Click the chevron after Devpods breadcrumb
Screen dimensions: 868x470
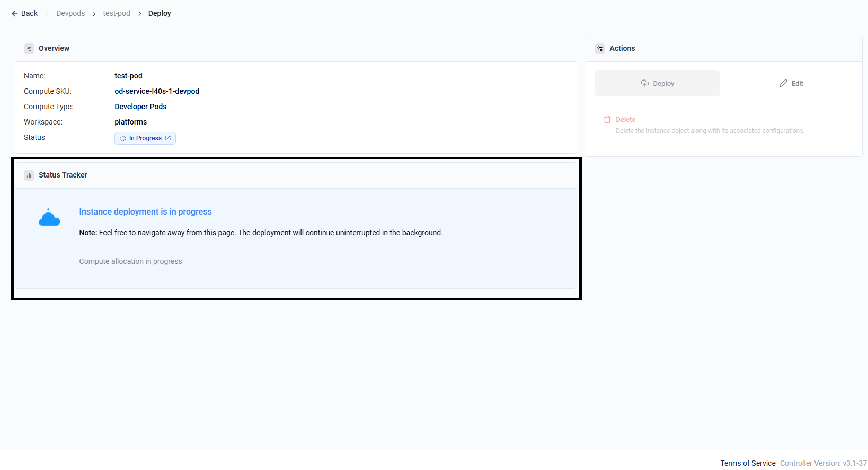tap(94, 14)
